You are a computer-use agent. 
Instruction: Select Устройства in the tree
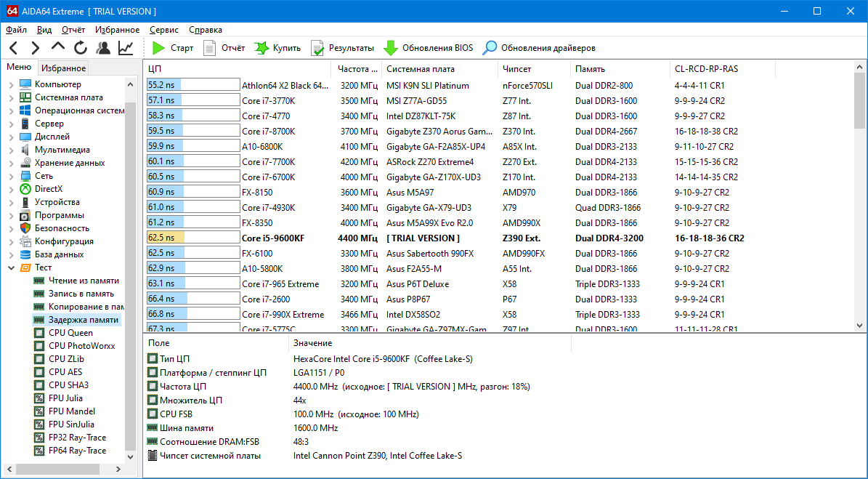tap(57, 202)
